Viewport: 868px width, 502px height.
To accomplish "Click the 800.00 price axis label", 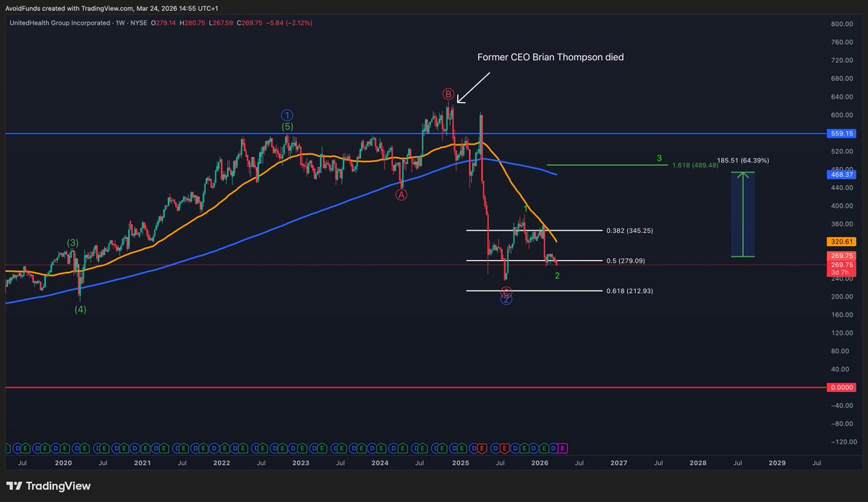I will coord(843,24).
